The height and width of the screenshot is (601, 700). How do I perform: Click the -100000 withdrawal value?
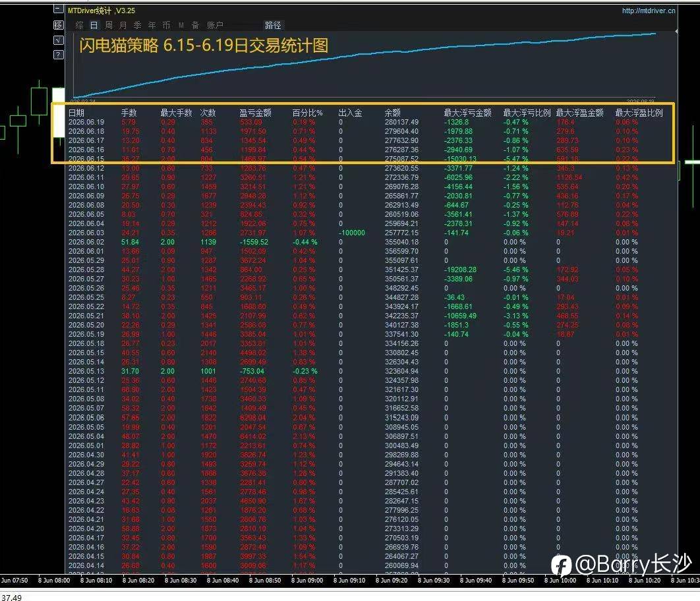tap(351, 233)
